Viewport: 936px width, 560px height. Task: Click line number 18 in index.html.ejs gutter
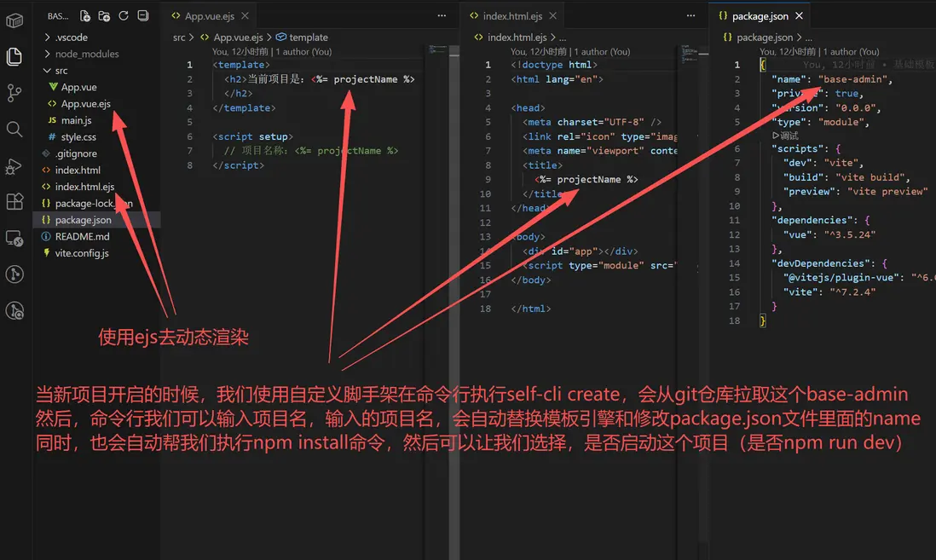coord(485,309)
